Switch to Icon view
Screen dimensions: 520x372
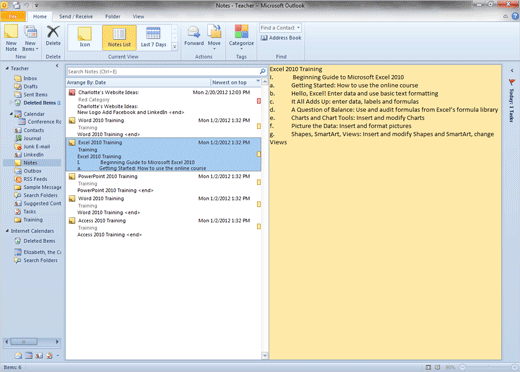(85, 37)
